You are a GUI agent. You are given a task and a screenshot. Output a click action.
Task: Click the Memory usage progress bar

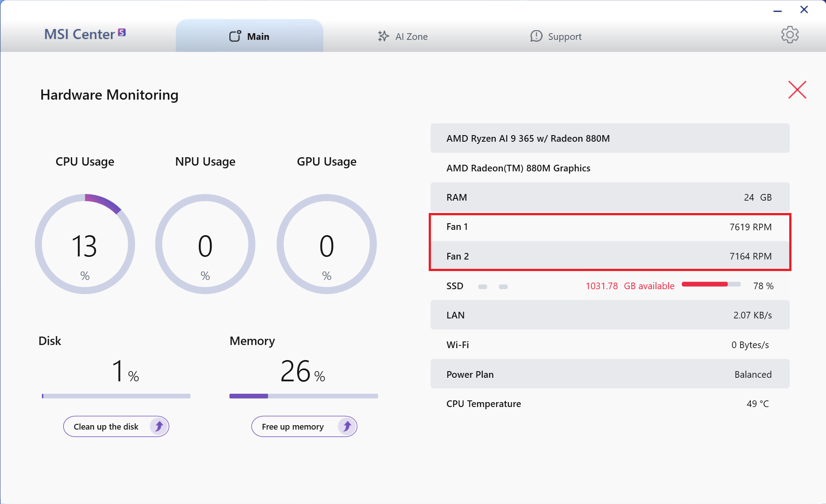coord(304,396)
